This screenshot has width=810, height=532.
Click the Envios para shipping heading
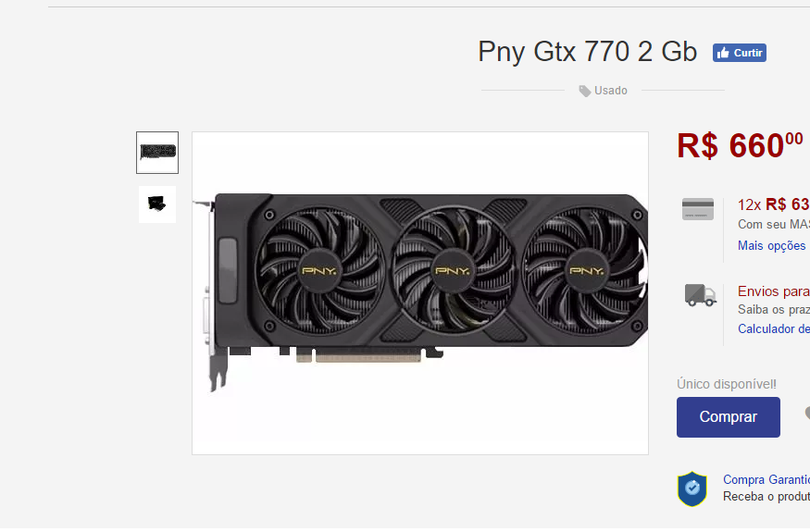[x=773, y=291]
